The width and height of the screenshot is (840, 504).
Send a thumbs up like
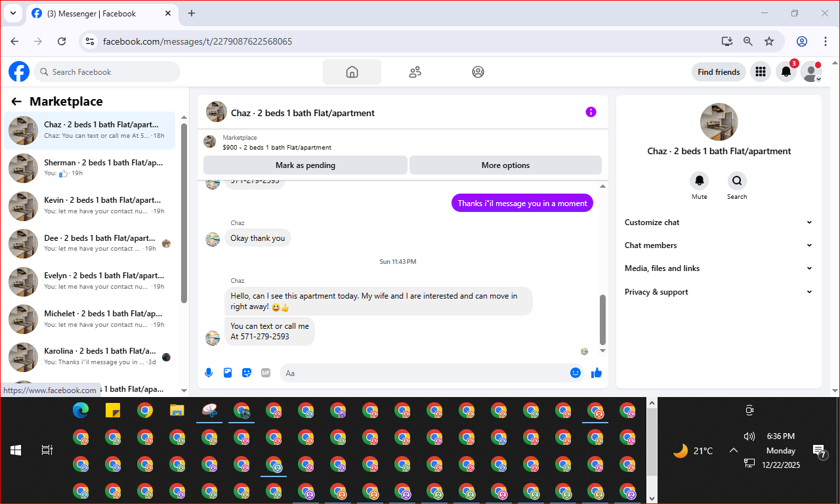click(597, 373)
